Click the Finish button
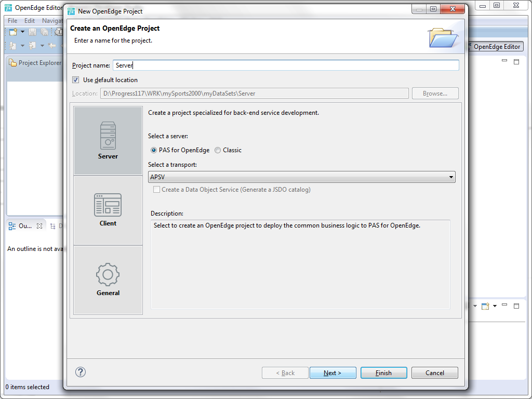Viewport: 532px width, 399px height. pos(384,373)
